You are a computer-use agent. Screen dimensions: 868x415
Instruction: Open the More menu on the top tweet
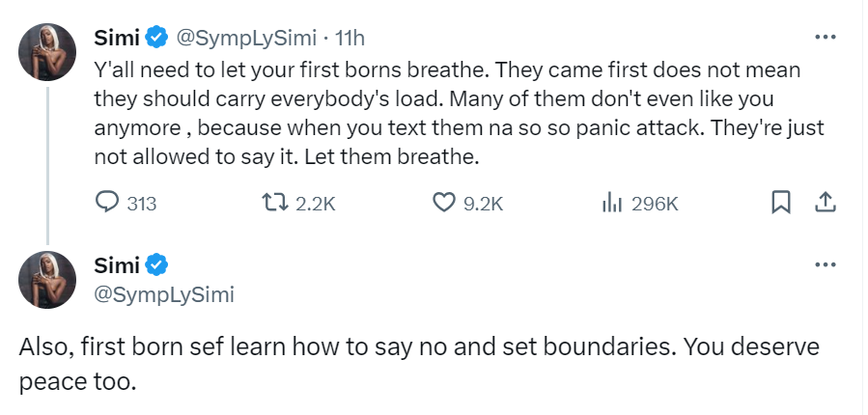click(825, 38)
